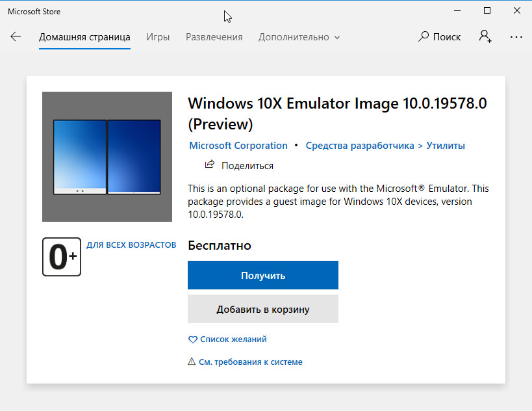Viewport: 532px width, 411px height.
Task: Add to Список желаний
Action: click(x=233, y=339)
